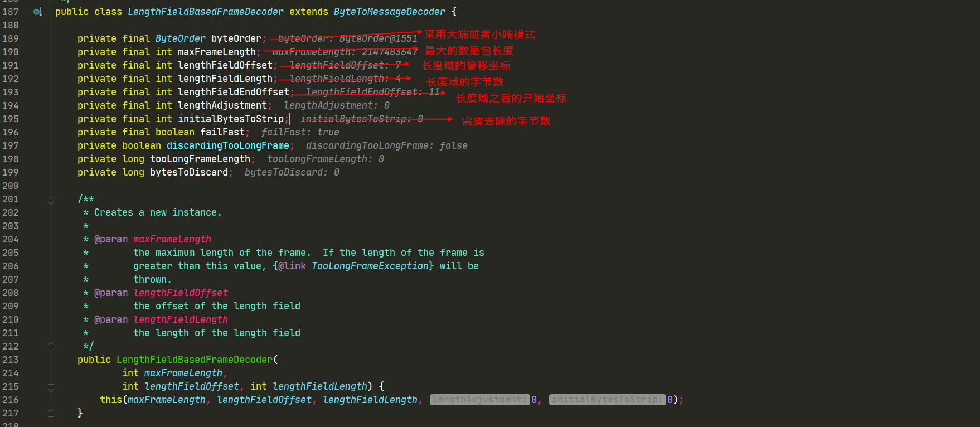Place cursor on byteOrder field name, line 189

(236, 38)
